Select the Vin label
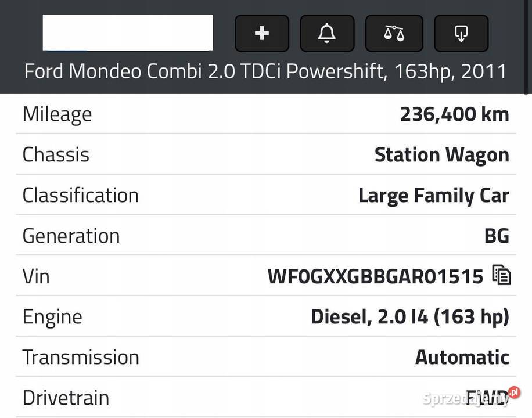532x418 pixels. coord(36,276)
